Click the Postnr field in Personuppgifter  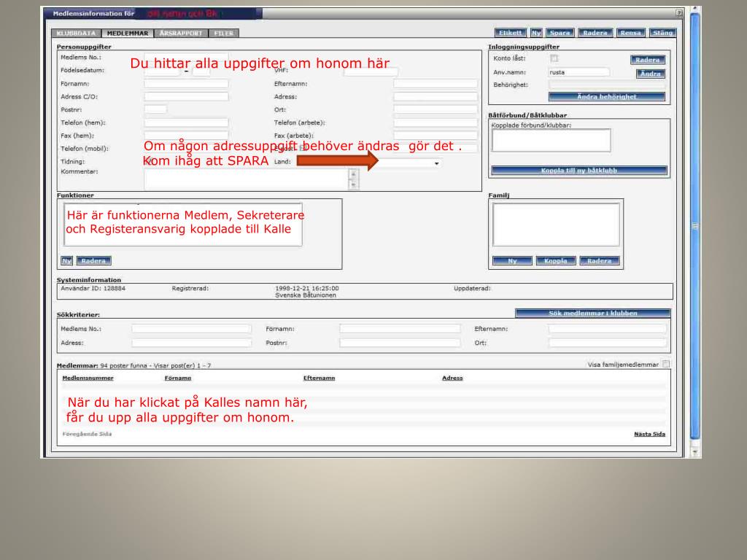pyautogui.click(x=156, y=109)
